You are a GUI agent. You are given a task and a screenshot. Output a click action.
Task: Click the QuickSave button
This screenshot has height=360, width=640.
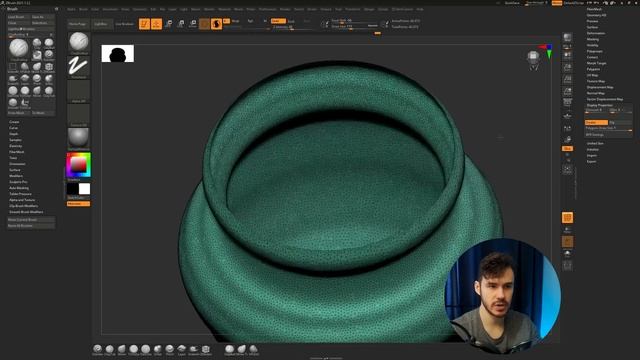point(512,3)
